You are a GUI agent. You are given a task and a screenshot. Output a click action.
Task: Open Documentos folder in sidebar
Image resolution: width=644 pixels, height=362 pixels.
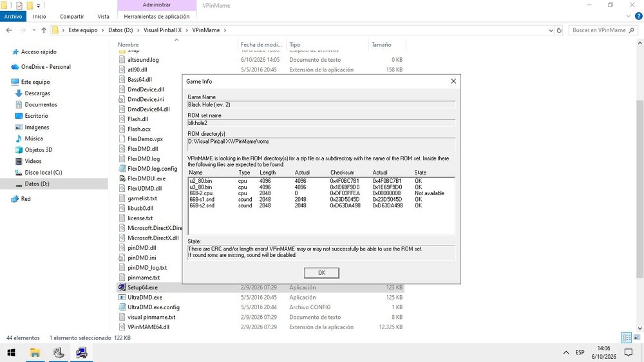(41, 104)
